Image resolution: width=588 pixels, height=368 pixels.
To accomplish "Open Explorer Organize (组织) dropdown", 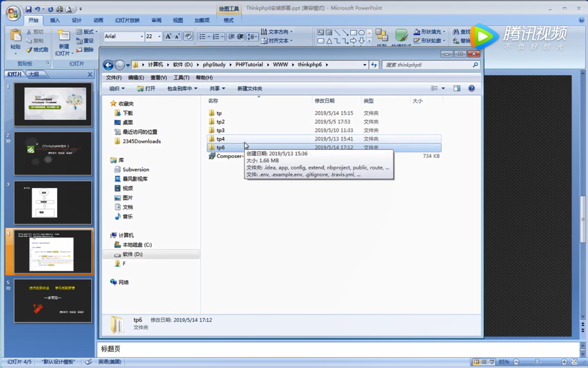I will [x=117, y=89].
